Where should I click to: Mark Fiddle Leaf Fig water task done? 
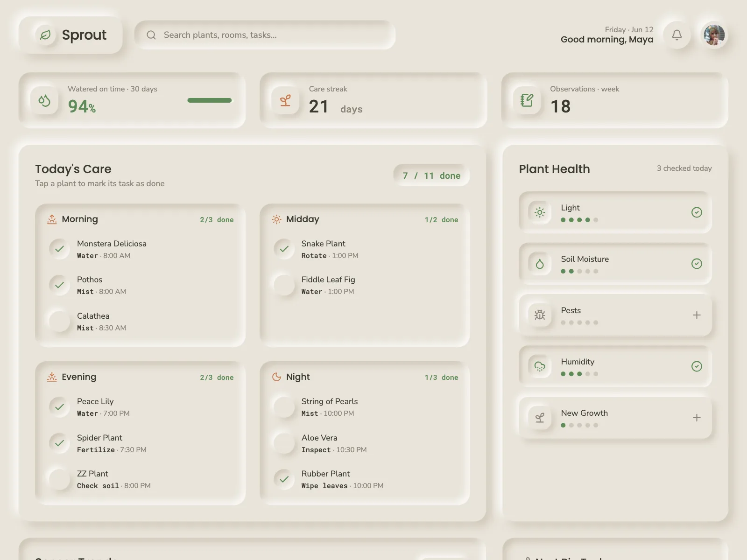tap(284, 285)
